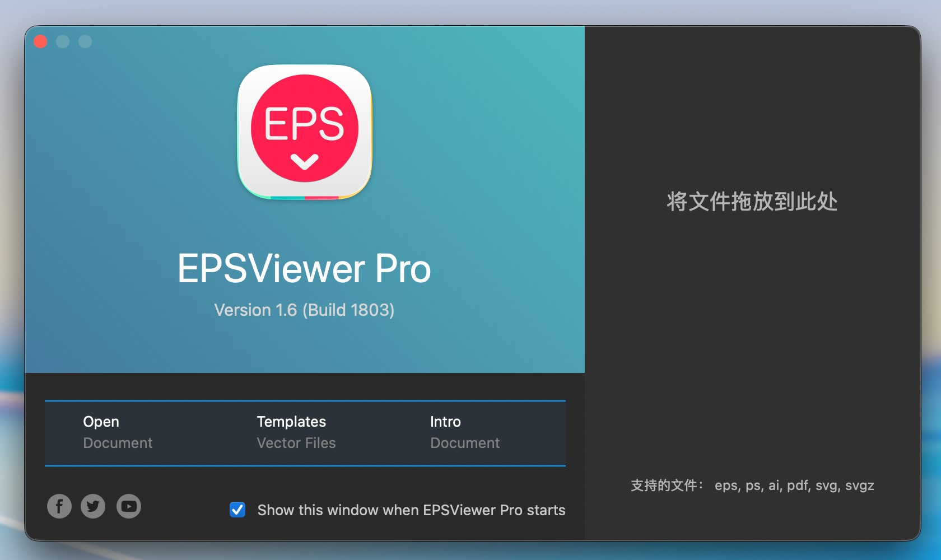This screenshot has width=941, height=560.
Task: Open the YouTube channel icon
Action: click(x=129, y=506)
